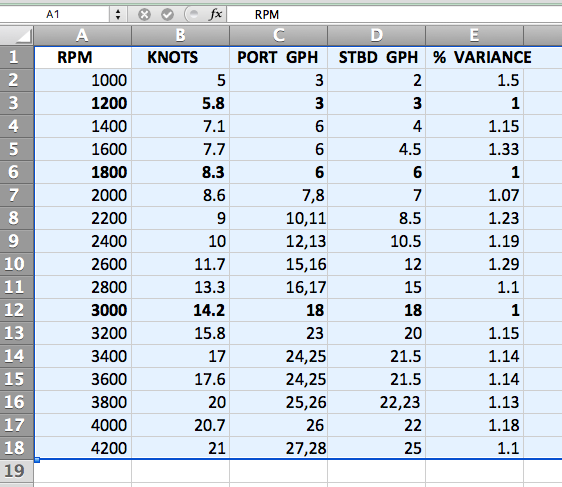
Task: Click the cell with value 1600
Action: pyautogui.click(x=83, y=149)
